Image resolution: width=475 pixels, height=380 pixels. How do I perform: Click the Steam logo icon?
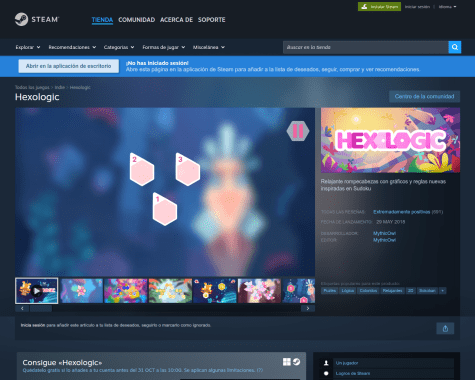tap(21, 19)
